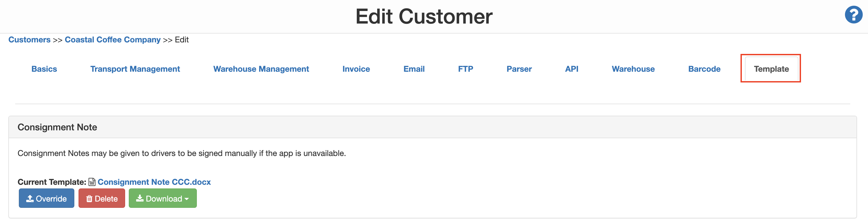Open the API tab
The width and height of the screenshot is (868, 223).
(x=571, y=69)
